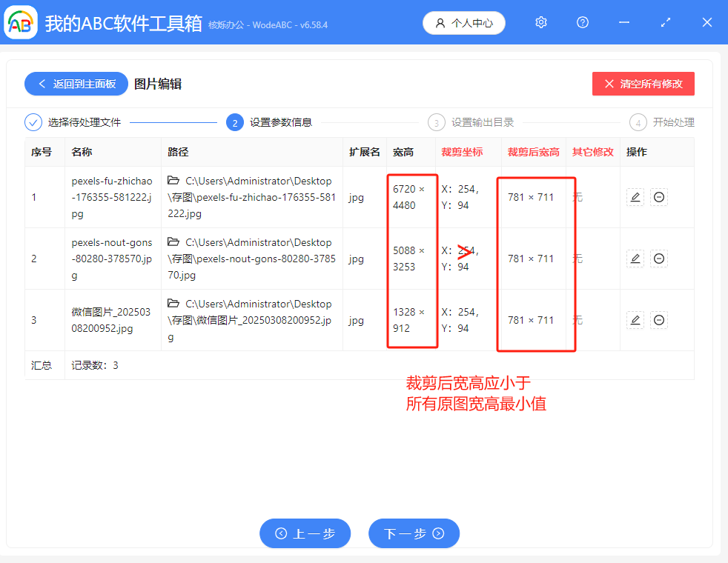Select step 2 设置参数信息 indicator

[235, 122]
